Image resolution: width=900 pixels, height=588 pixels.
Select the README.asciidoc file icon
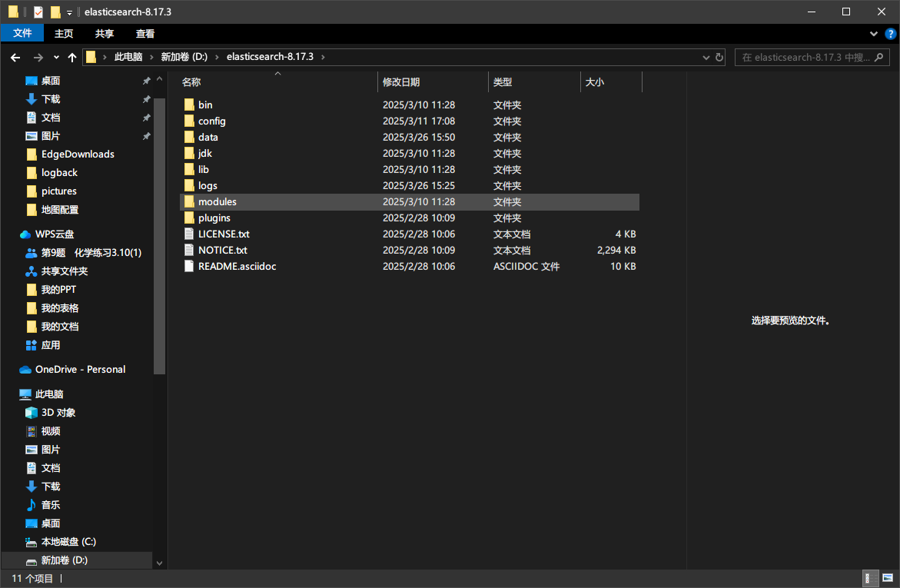[x=189, y=266]
